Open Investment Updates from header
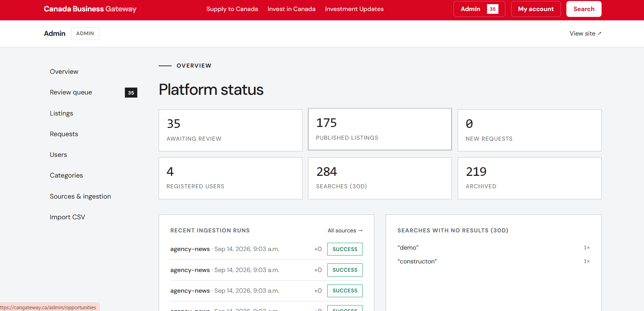This screenshot has width=644, height=311. pyautogui.click(x=354, y=9)
